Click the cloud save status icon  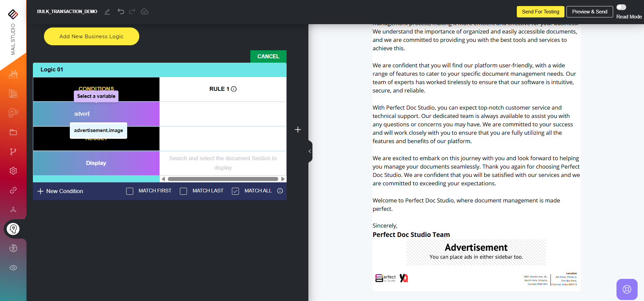pos(144,12)
